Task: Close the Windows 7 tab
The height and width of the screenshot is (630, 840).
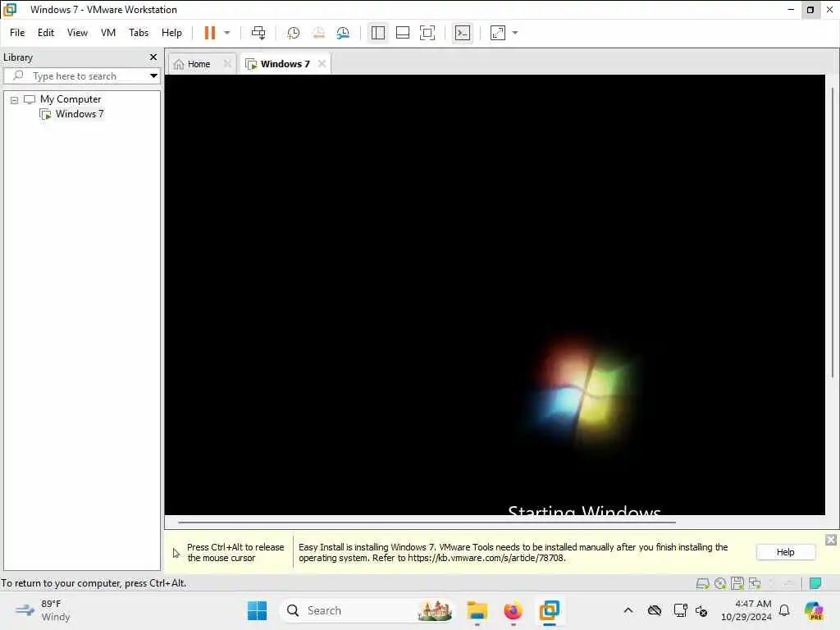Action: pyautogui.click(x=322, y=64)
